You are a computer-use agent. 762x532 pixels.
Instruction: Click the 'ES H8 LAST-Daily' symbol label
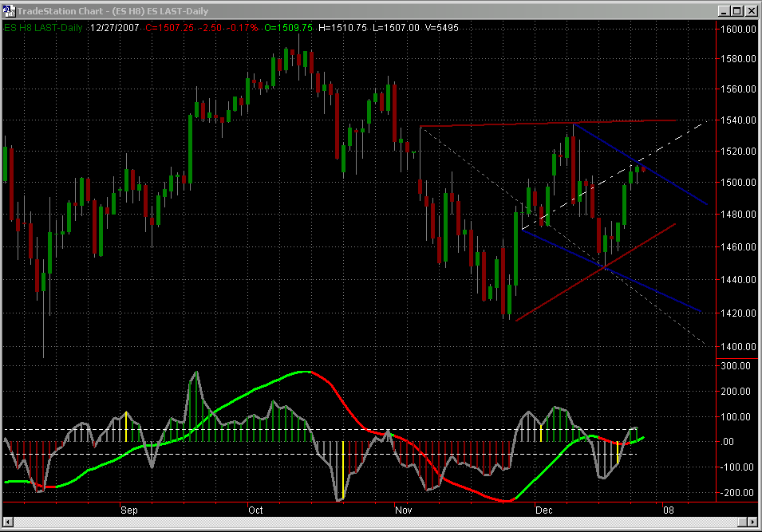[x=43, y=28]
